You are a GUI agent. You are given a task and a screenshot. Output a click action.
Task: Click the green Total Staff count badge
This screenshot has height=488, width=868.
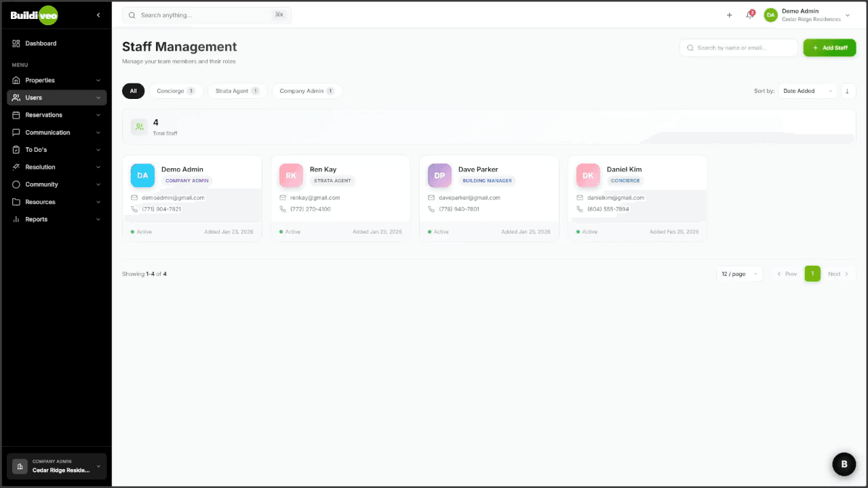click(139, 127)
